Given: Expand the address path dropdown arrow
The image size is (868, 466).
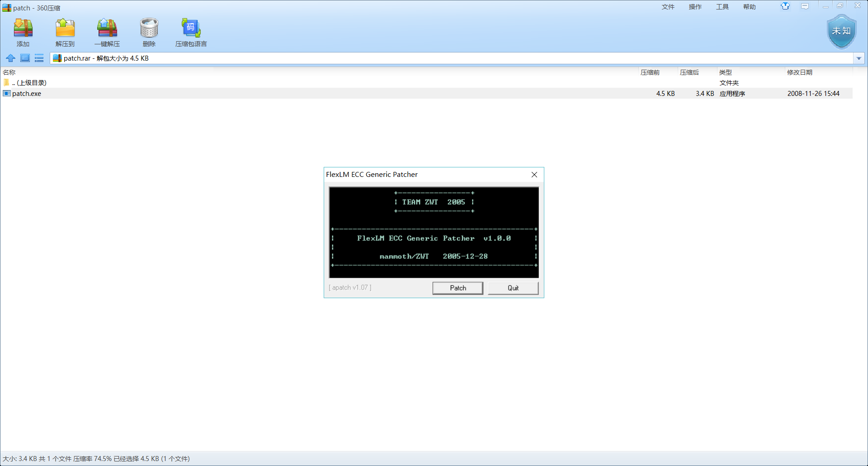Looking at the screenshot, I should (x=859, y=58).
